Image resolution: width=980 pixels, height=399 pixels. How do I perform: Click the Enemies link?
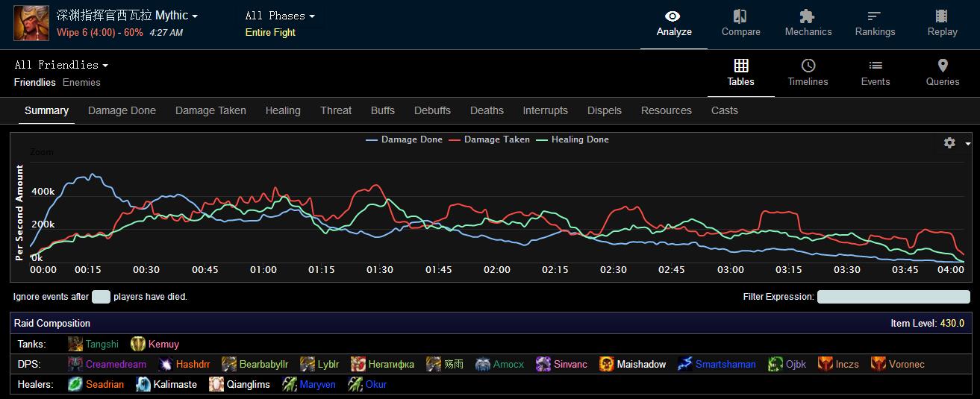81,82
